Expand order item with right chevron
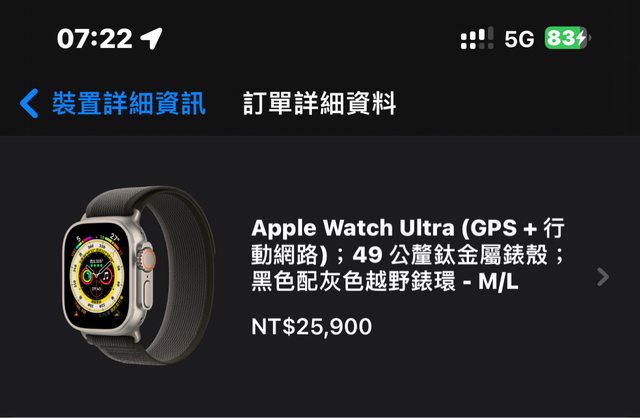Viewport: 640px width, 418px height. coord(602,277)
